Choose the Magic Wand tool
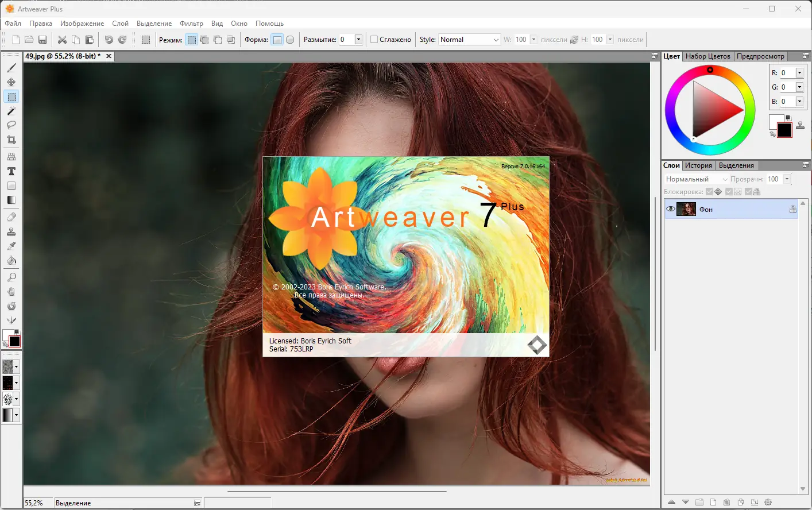This screenshot has width=812, height=510. (11, 111)
